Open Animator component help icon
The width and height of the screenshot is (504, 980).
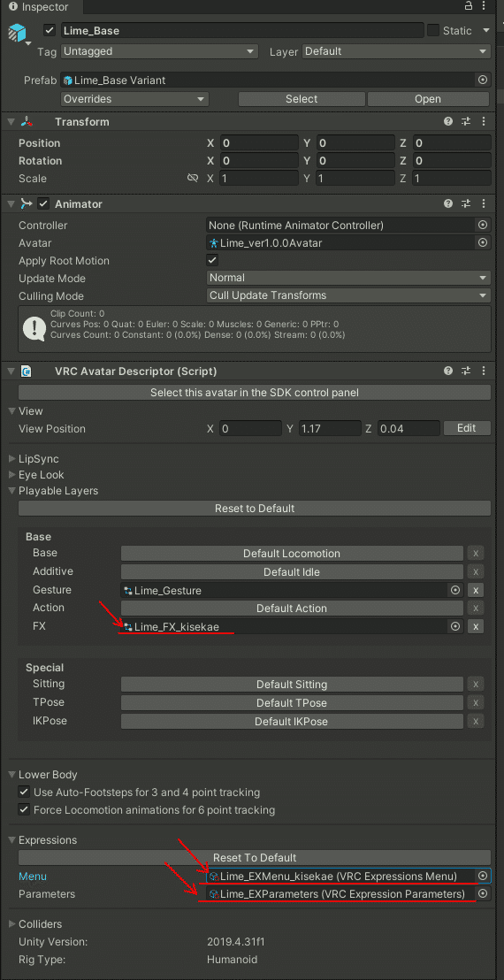(447, 203)
